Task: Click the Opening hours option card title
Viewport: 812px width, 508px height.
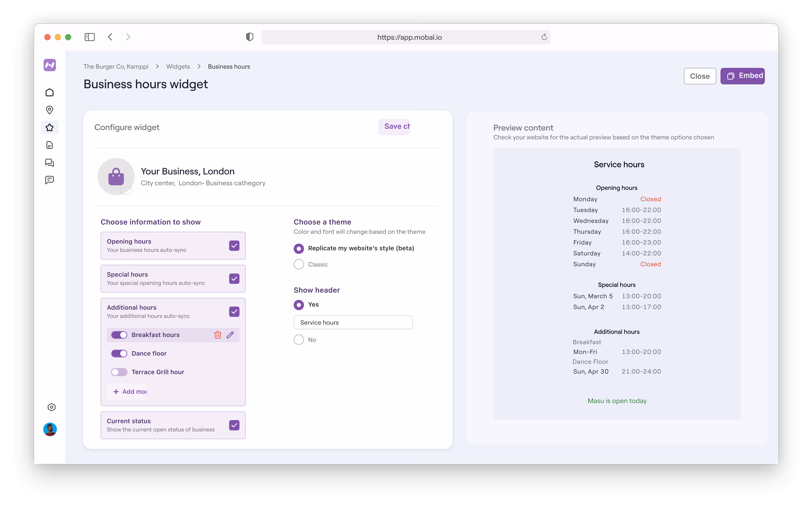Action: (129, 242)
